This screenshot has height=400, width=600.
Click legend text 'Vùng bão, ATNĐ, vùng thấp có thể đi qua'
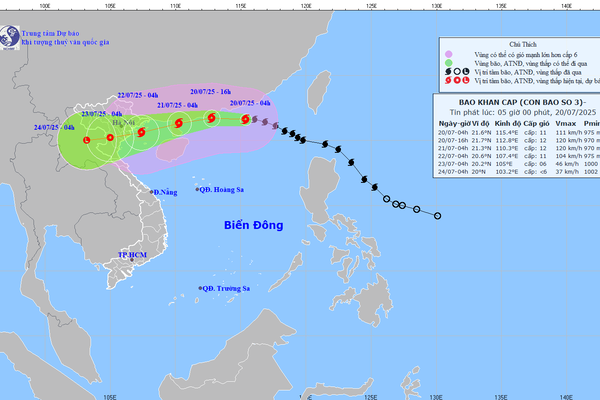point(530,64)
